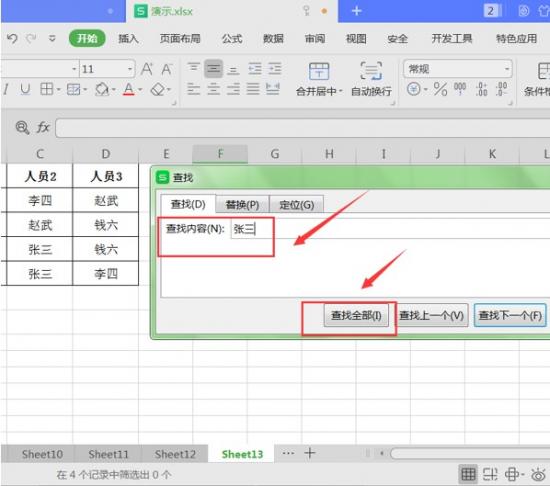Open the 开发工具 ribbon tab
The width and height of the screenshot is (550, 486).
coord(452,38)
